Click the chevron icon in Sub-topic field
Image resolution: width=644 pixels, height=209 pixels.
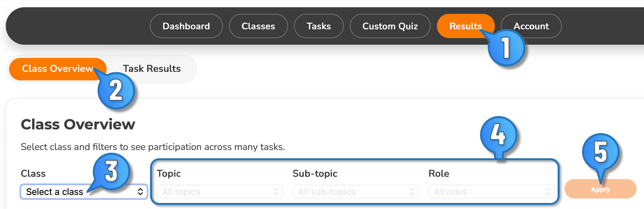point(412,192)
